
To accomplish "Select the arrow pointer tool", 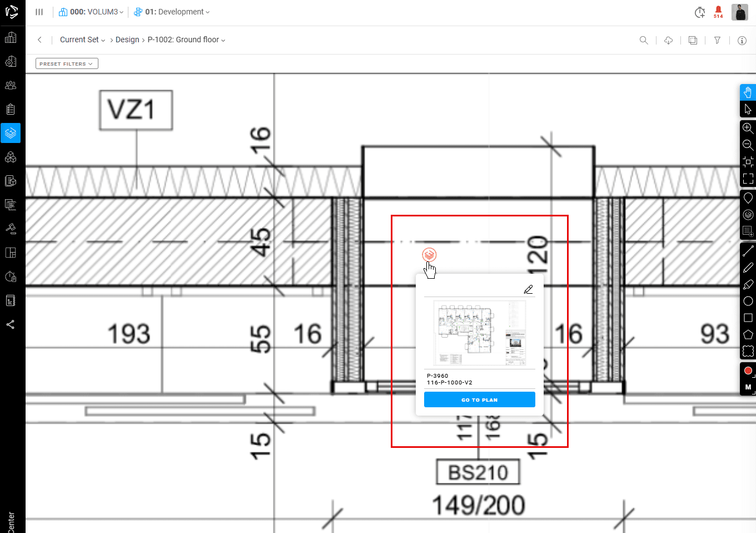I will 748,109.
